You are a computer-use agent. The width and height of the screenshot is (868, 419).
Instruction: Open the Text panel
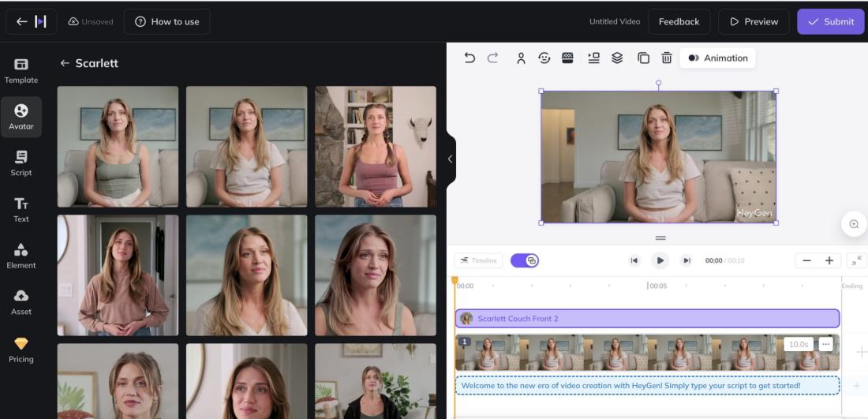click(21, 210)
